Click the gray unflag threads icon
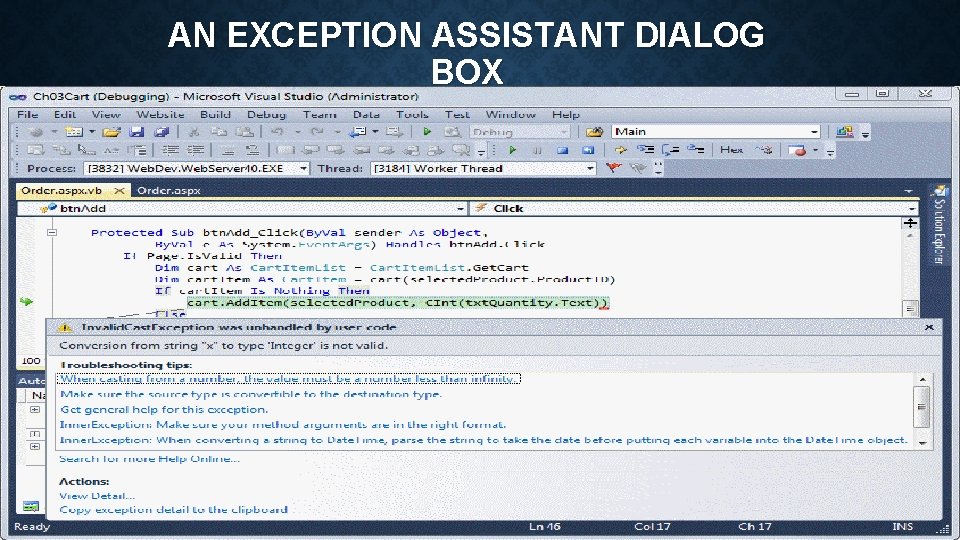This screenshot has width=960, height=540. tap(637, 168)
